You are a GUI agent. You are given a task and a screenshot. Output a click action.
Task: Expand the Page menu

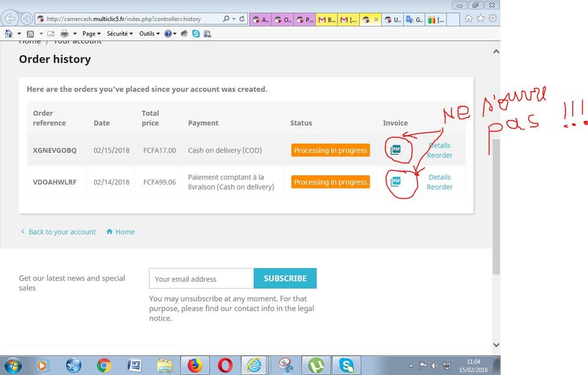[x=92, y=34]
